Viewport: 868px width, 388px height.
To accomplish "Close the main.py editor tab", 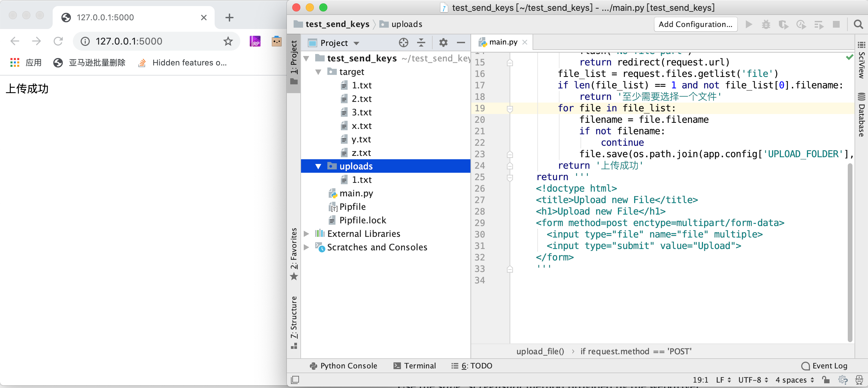I will (525, 42).
